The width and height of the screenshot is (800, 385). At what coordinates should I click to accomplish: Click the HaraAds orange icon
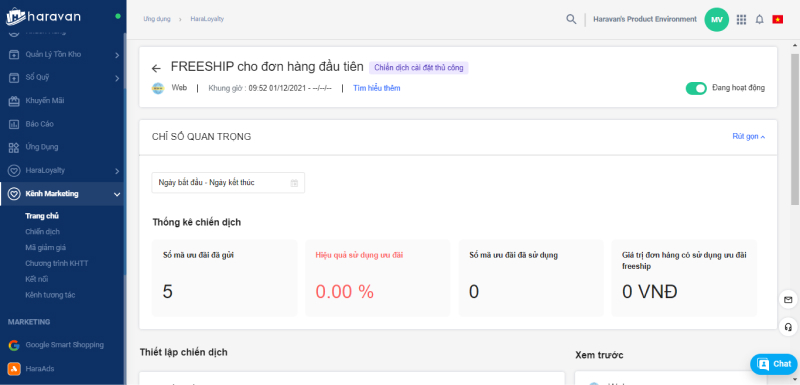point(14,369)
